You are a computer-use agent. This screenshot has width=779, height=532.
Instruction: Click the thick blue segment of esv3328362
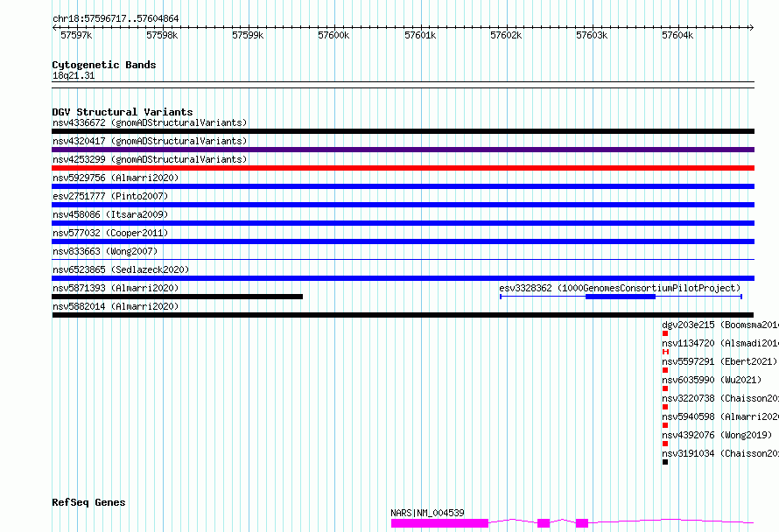(x=621, y=297)
